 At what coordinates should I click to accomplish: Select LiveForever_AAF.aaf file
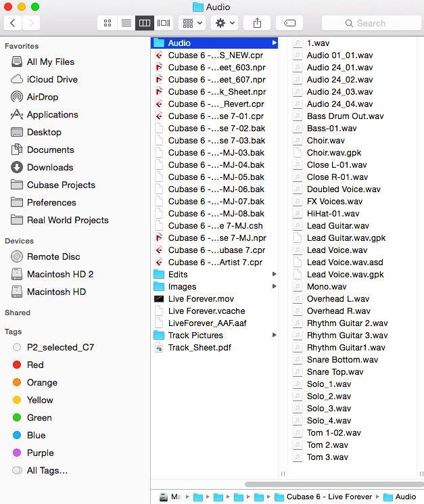point(214,323)
